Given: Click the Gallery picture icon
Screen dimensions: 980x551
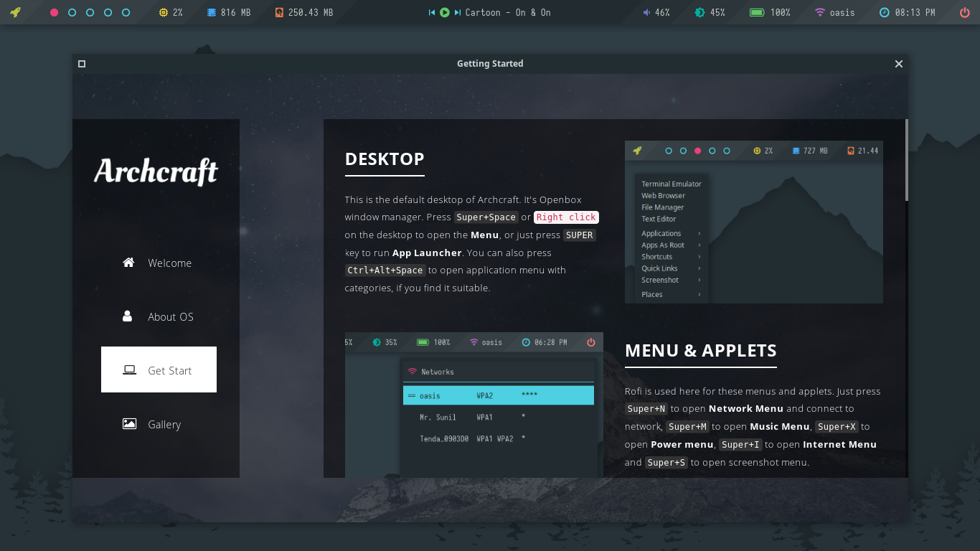Looking at the screenshot, I should (x=129, y=424).
